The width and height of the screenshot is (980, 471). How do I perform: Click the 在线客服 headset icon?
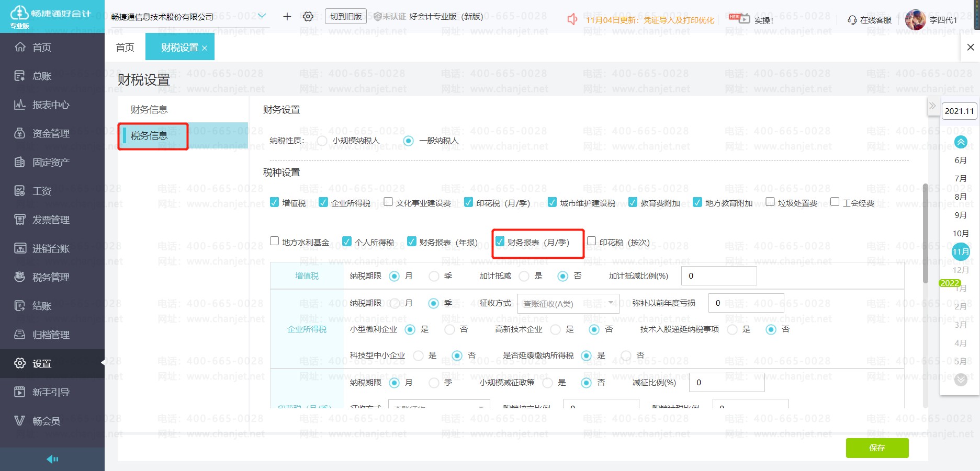pyautogui.click(x=852, y=20)
